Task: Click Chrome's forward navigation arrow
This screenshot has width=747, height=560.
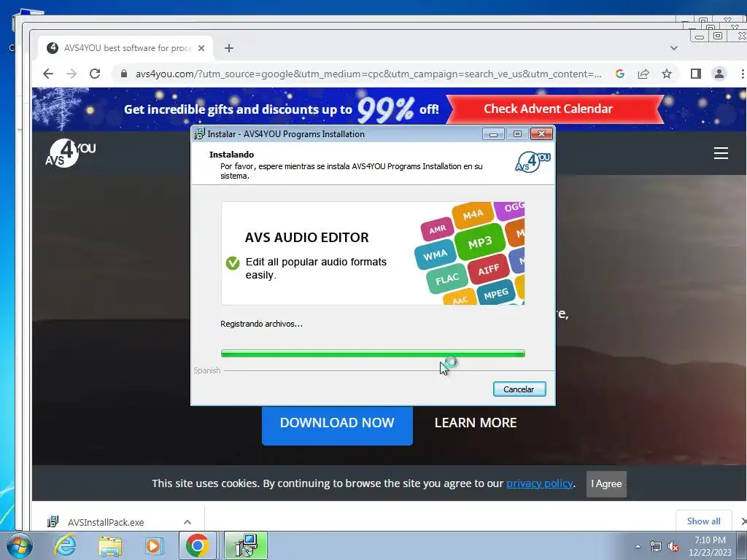Action: click(x=71, y=74)
